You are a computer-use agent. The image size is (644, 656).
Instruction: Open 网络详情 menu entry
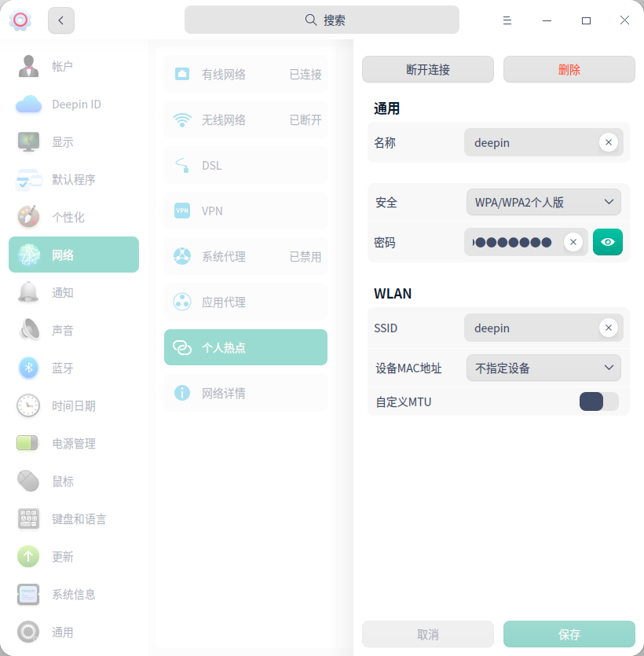[246, 393]
